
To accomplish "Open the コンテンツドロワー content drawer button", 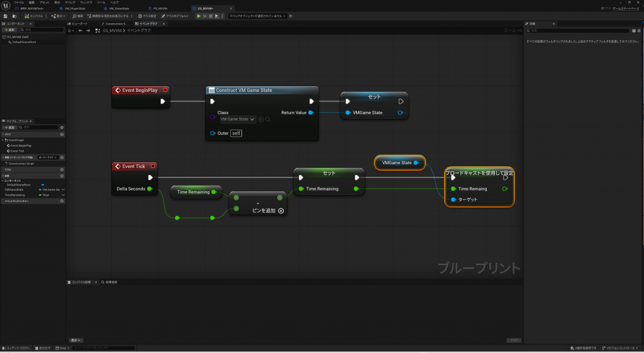I will [16, 348].
